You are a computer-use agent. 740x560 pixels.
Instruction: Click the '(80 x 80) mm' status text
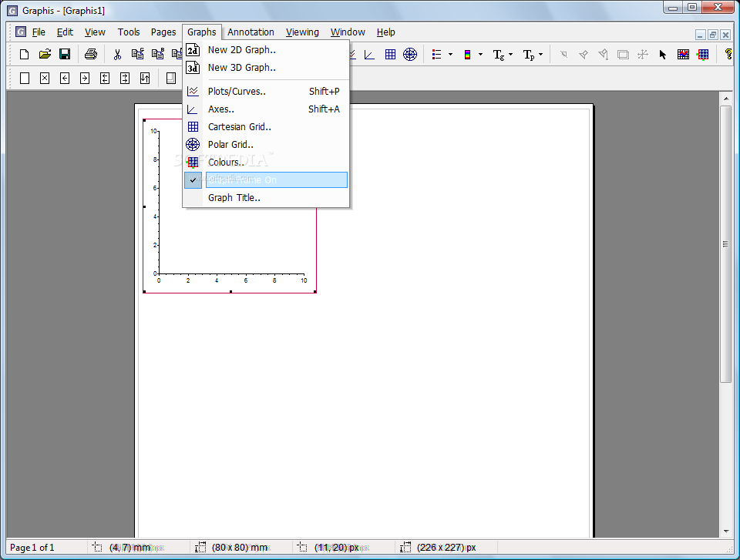(239, 547)
